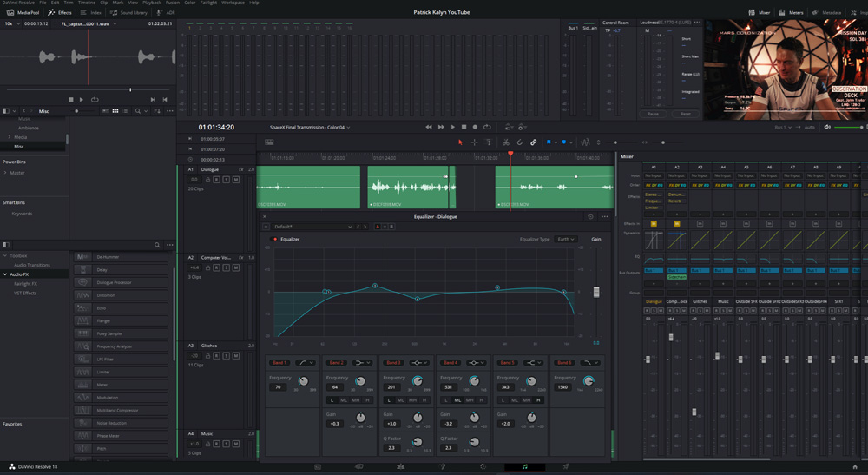The width and height of the screenshot is (868, 475).
Task: Open the Fairlight menu in menu bar
Action: (208, 3)
